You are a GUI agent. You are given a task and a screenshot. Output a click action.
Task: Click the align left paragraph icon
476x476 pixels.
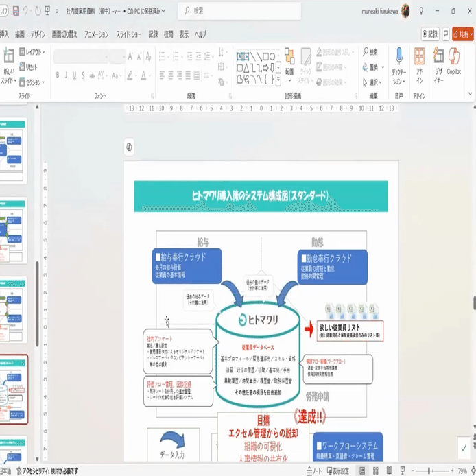pyautogui.click(x=162, y=75)
